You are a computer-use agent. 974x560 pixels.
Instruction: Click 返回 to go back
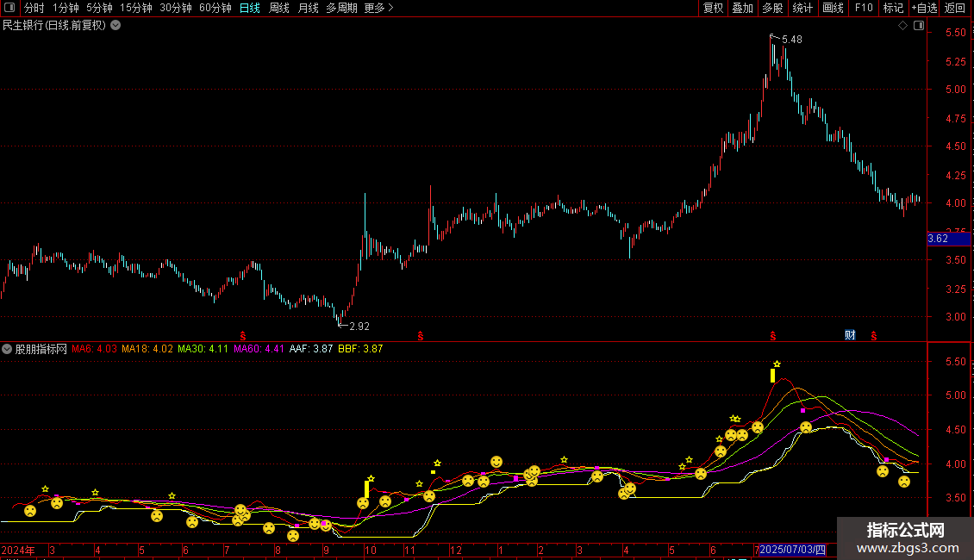955,8
